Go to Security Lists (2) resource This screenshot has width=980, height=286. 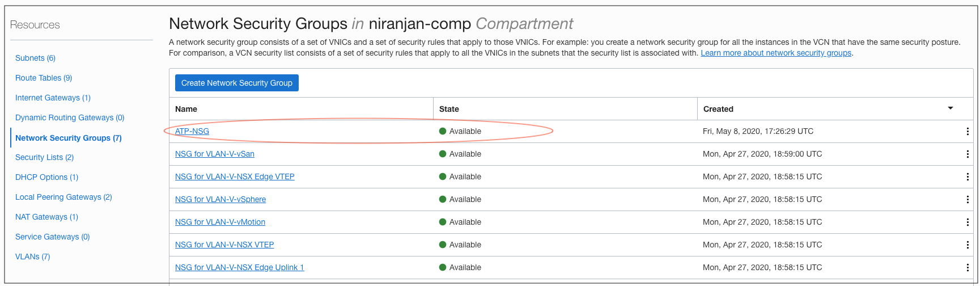click(44, 157)
